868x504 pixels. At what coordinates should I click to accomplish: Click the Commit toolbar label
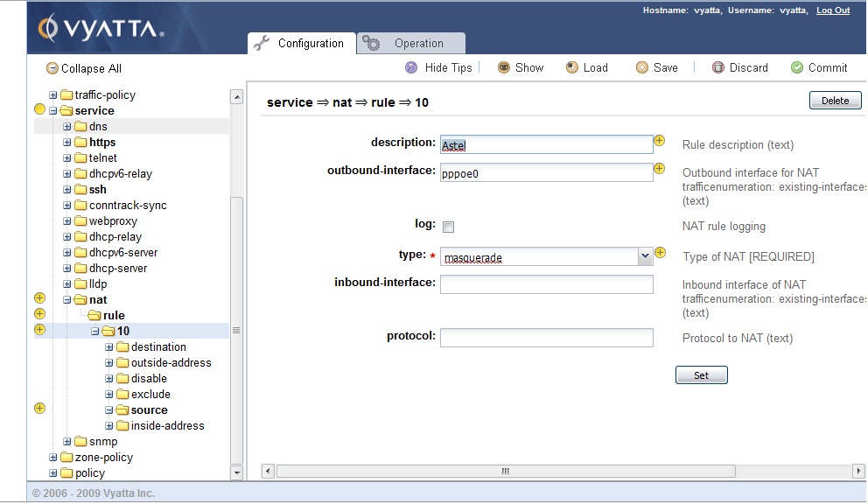pos(828,67)
